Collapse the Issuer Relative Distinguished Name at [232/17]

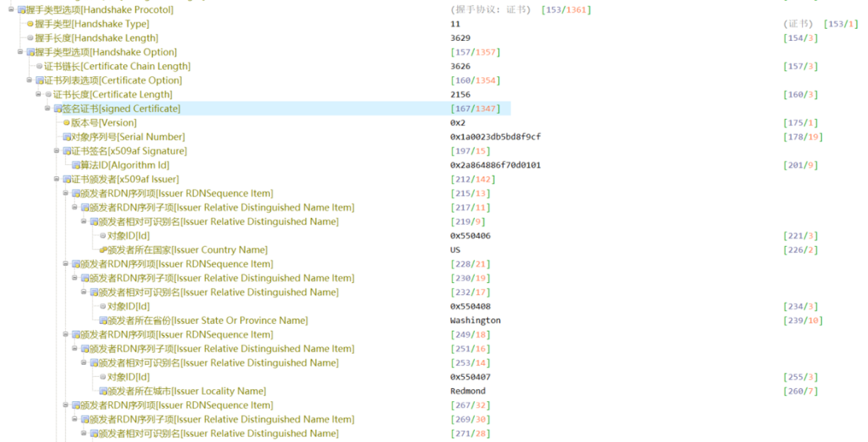[84, 292]
